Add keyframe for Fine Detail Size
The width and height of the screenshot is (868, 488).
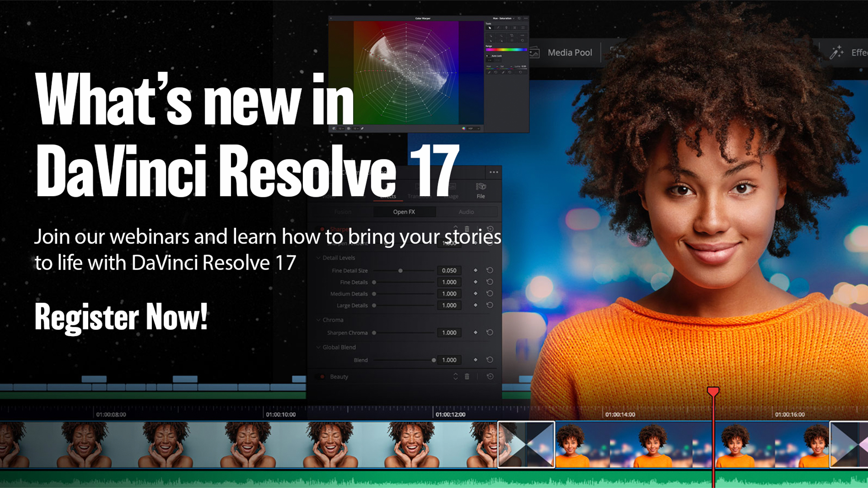475,270
